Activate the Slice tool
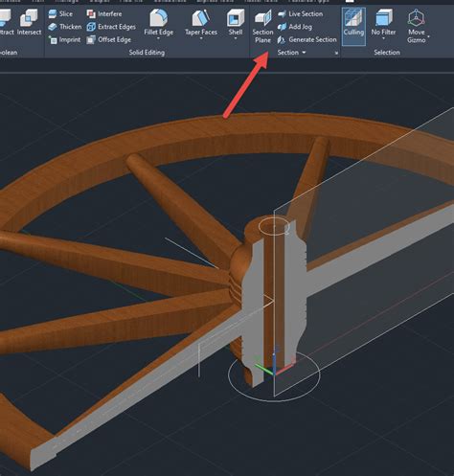454x476 pixels. 60,13
